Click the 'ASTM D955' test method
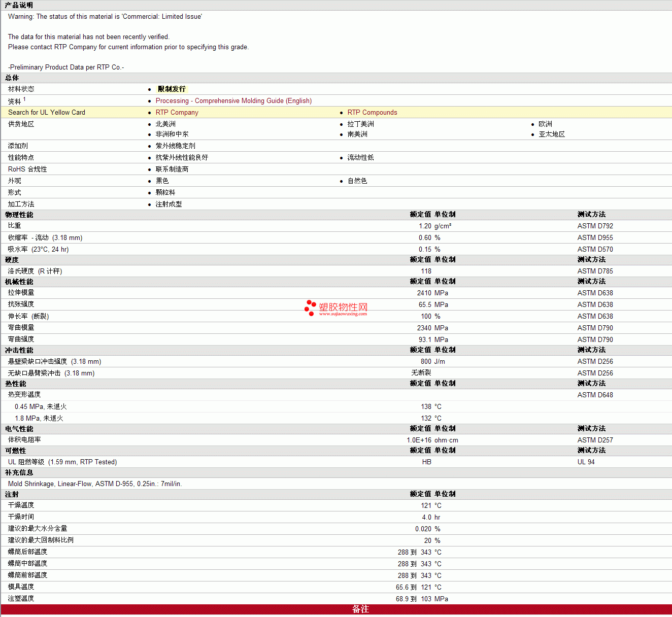Screen dimensions: 672x617 (595, 238)
